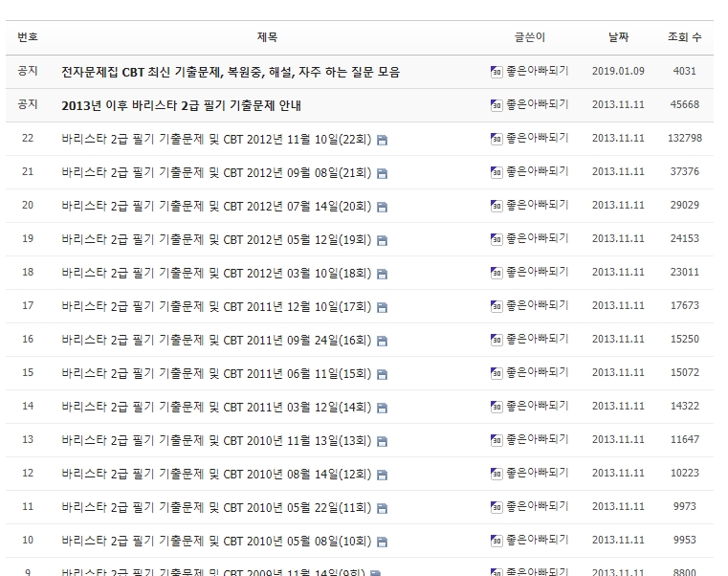Click the attachment disk icon on 17회 row

point(382,307)
